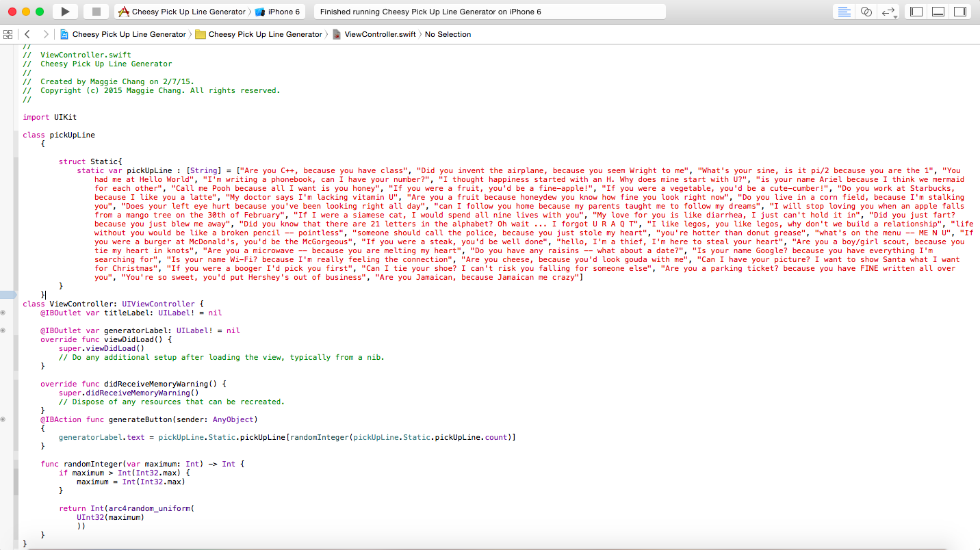Click 'override func didReceiveMemoryWarning()' line

click(x=133, y=384)
